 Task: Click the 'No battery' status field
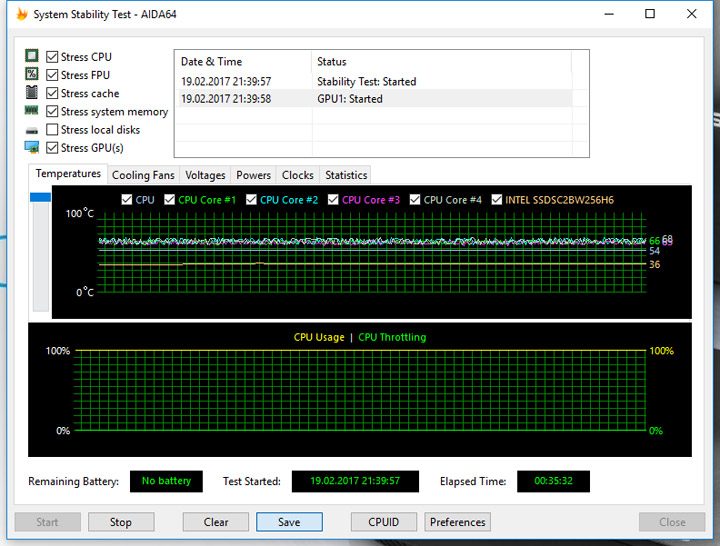(x=166, y=481)
